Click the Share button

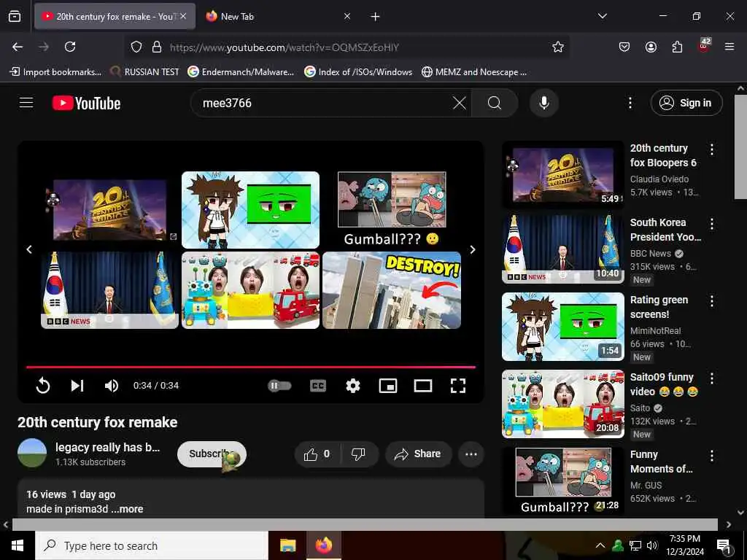tap(417, 454)
